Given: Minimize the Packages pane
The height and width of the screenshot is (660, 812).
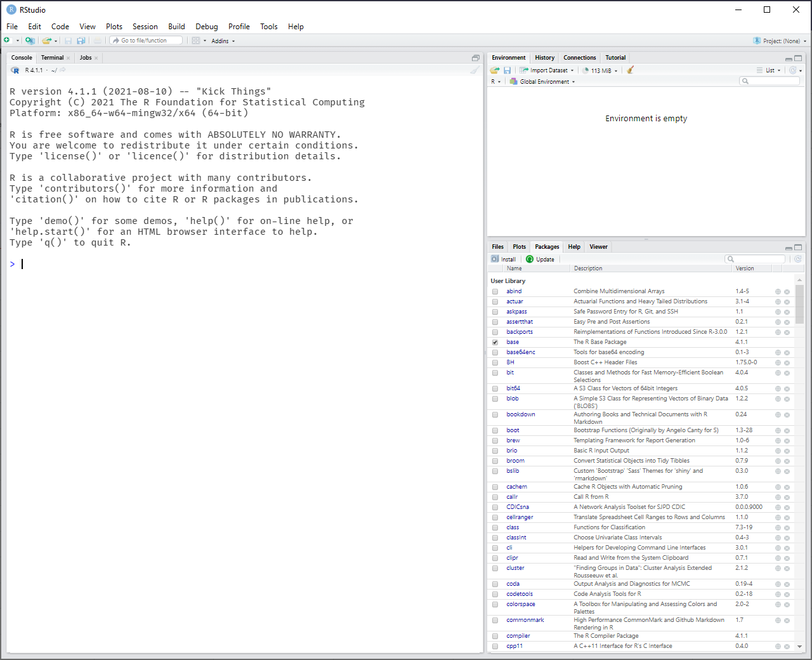Looking at the screenshot, I should 789,247.
